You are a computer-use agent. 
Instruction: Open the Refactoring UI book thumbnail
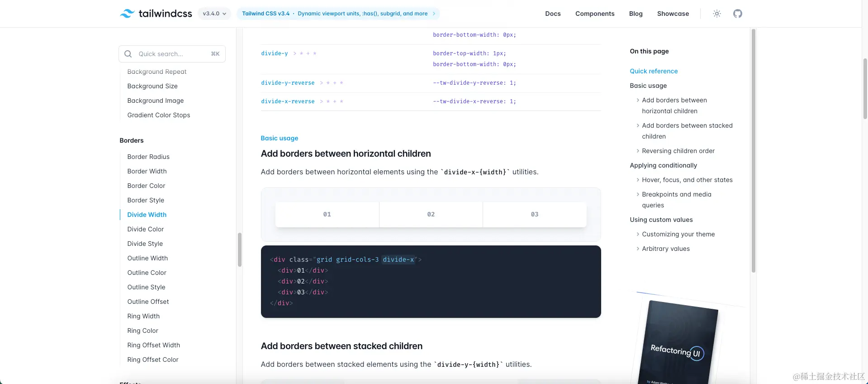pyautogui.click(x=678, y=343)
